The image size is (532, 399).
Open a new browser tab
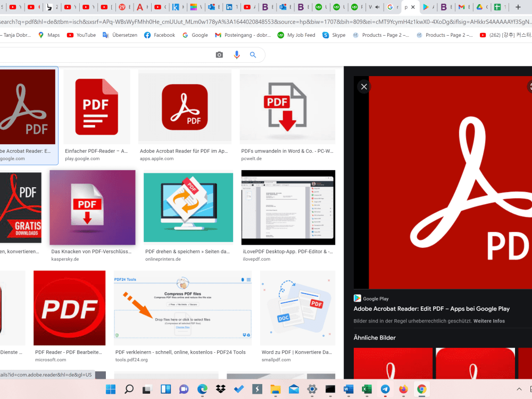click(518, 7)
